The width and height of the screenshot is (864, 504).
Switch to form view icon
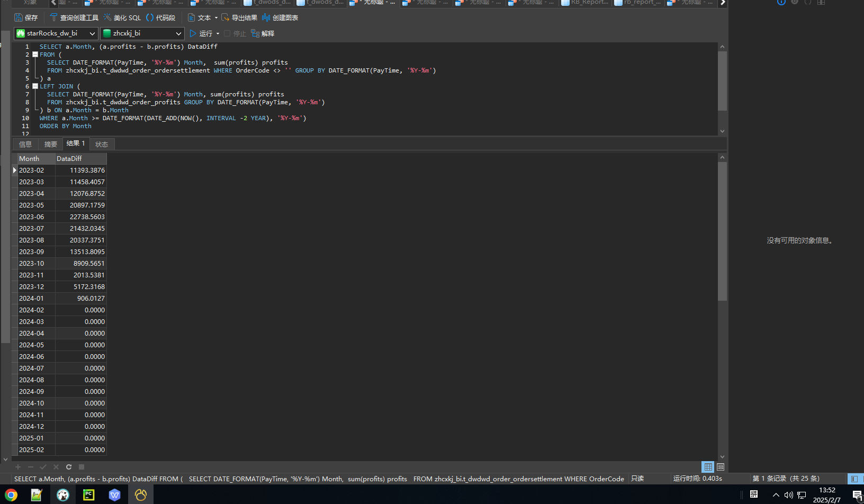tap(721, 467)
